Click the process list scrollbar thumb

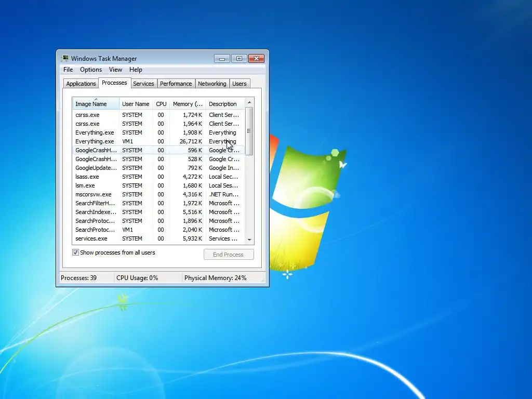click(x=249, y=131)
